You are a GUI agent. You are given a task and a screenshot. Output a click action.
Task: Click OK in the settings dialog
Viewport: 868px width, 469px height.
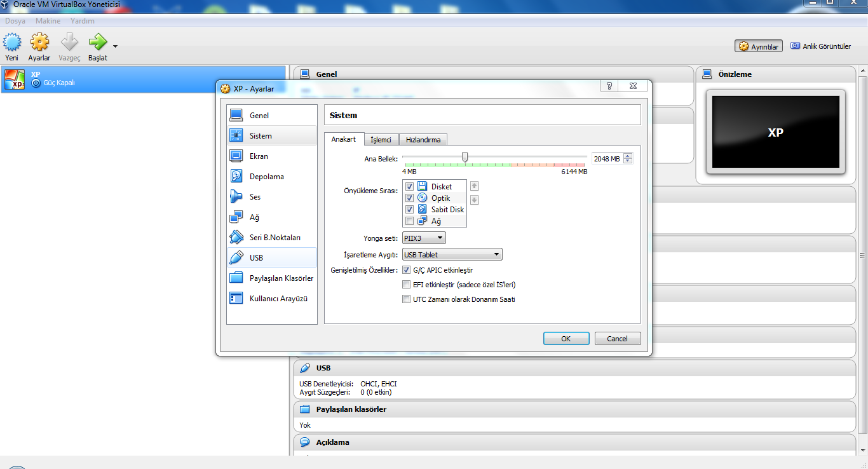coord(566,339)
